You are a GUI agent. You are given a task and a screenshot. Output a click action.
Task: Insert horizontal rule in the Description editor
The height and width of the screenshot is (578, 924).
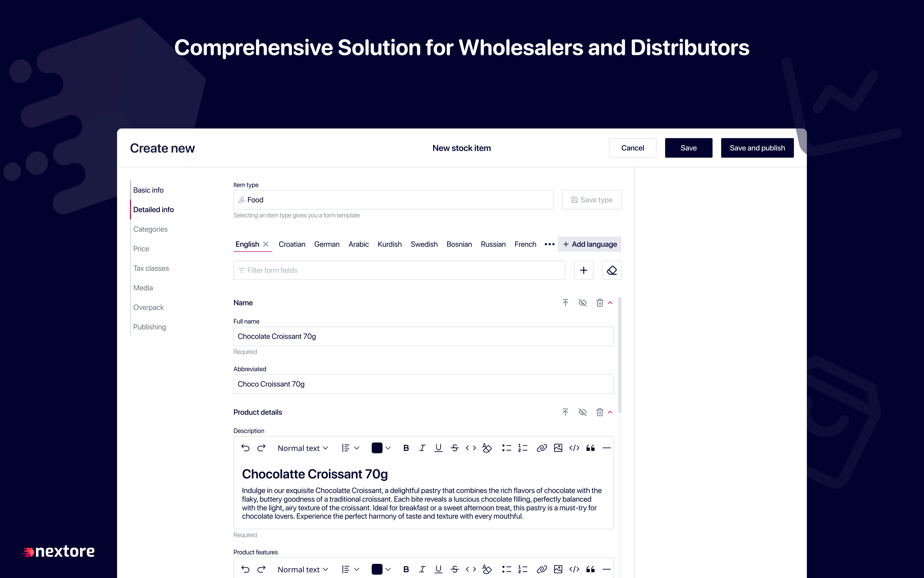pos(606,448)
